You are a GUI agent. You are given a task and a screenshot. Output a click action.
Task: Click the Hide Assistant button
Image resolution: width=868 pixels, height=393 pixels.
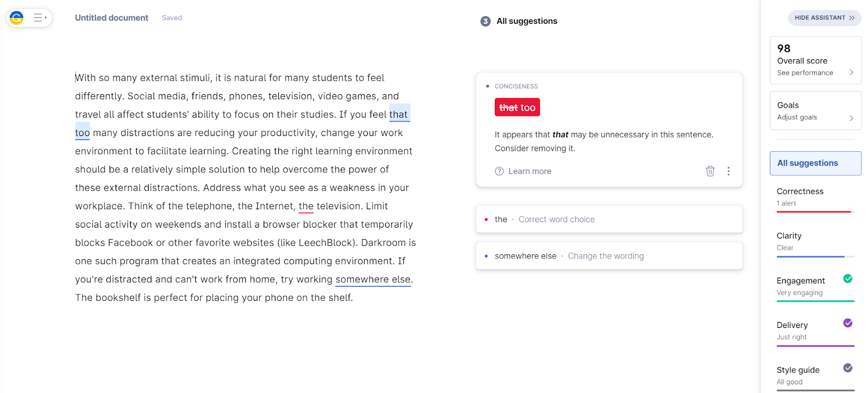(824, 18)
